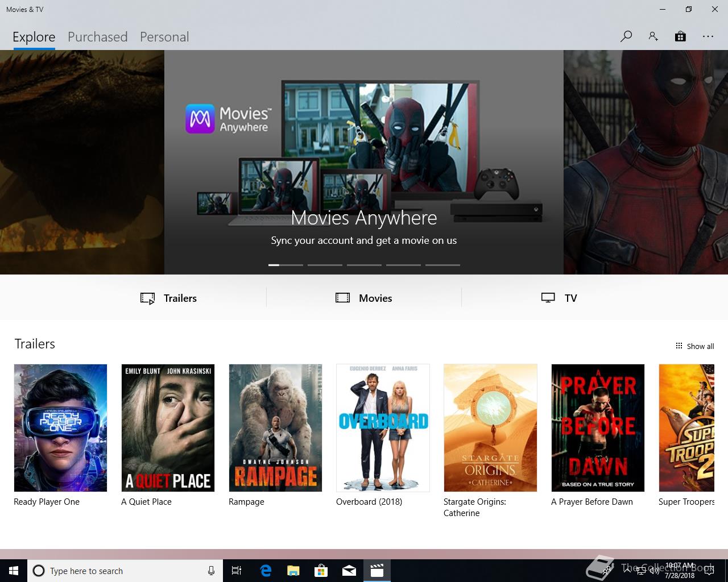The width and height of the screenshot is (728, 582).
Task: Open the more options ellipsis menu
Action: [x=708, y=37]
